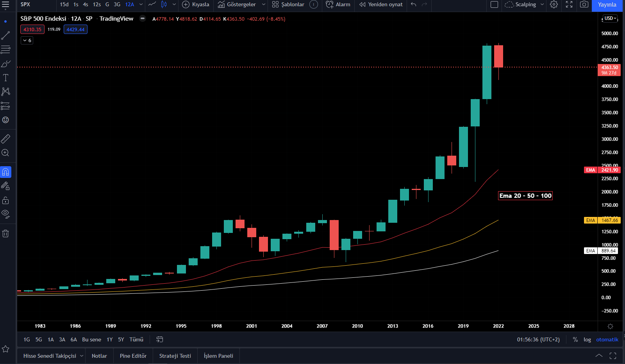Select the brush drawing tool
625x364 pixels.
pos(5,64)
